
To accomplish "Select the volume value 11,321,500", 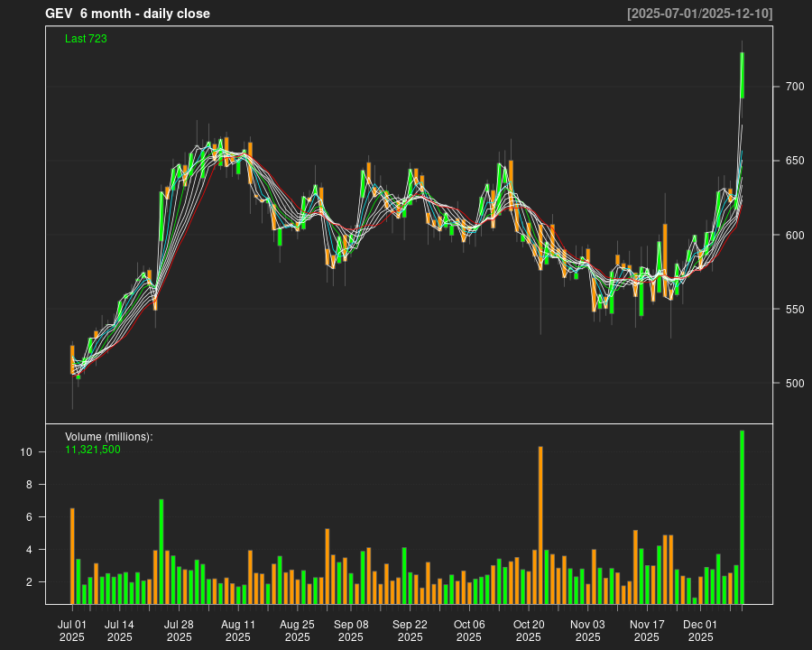I will pos(93,449).
